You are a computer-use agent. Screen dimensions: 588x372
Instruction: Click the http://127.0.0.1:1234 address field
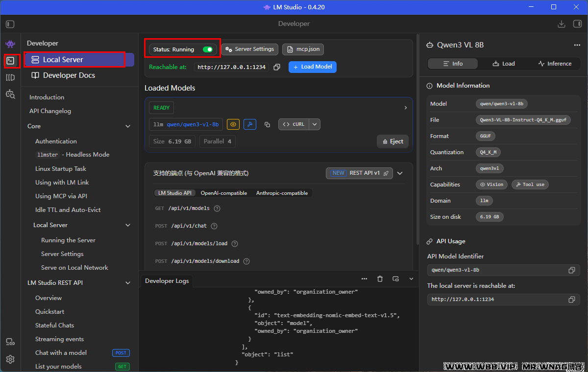coord(231,68)
